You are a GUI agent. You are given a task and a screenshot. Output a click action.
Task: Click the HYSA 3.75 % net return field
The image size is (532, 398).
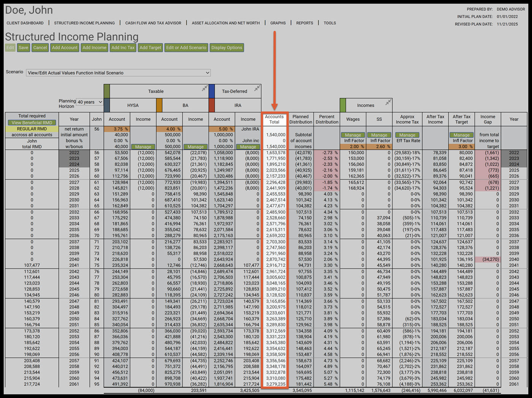pos(117,129)
